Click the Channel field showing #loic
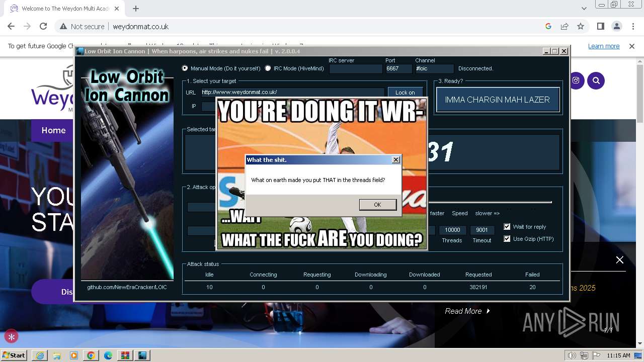The height and width of the screenshot is (362, 644). (435, 69)
